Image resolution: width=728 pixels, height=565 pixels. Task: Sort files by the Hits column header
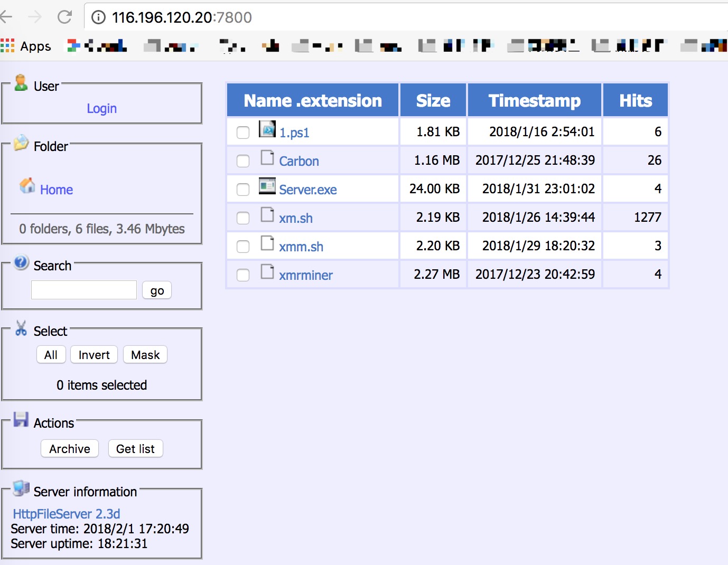tap(636, 100)
